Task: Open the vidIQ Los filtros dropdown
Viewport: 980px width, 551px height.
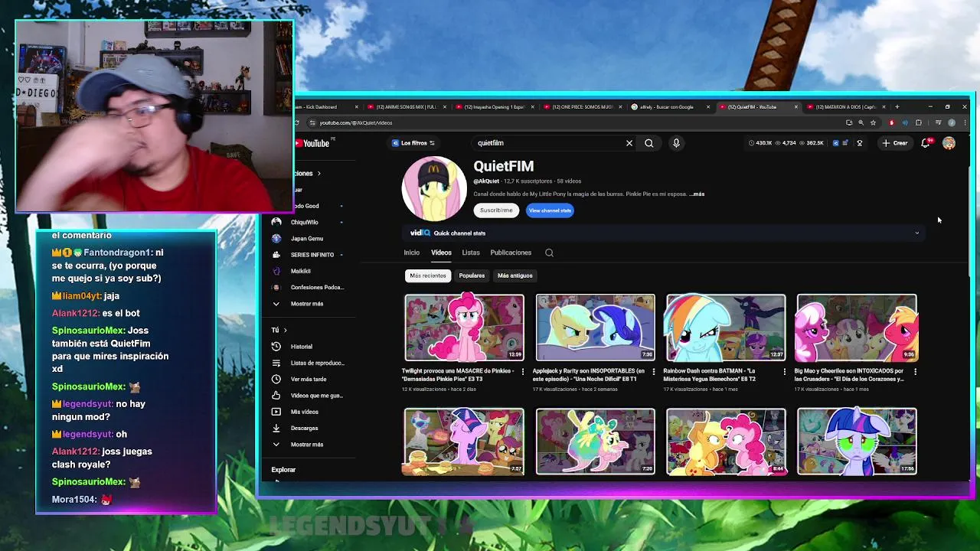Action: click(413, 143)
